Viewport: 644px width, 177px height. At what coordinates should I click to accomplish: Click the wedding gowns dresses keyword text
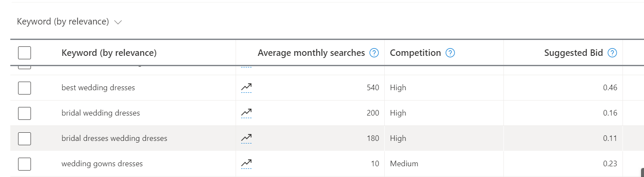click(x=102, y=164)
